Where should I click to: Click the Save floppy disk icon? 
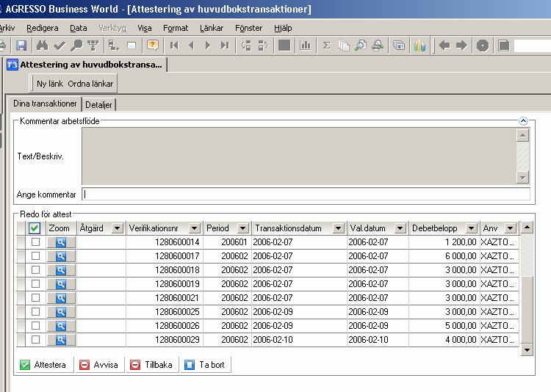(x=21, y=46)
